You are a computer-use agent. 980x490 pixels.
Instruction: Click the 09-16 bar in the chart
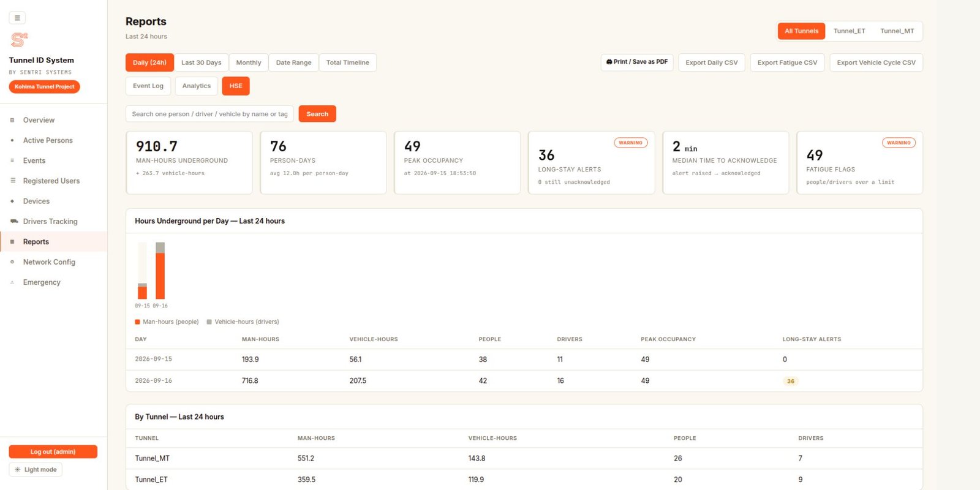click(x=160, y=271)
